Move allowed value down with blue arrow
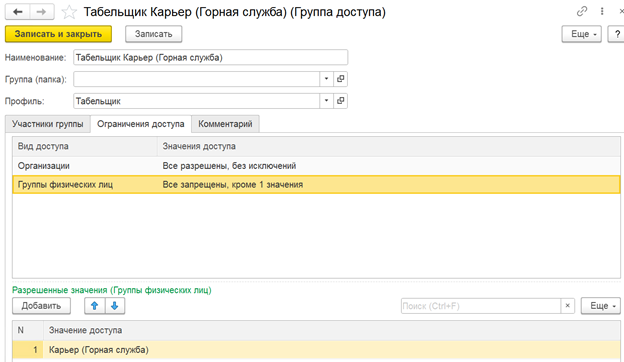 tap(115, 306)
